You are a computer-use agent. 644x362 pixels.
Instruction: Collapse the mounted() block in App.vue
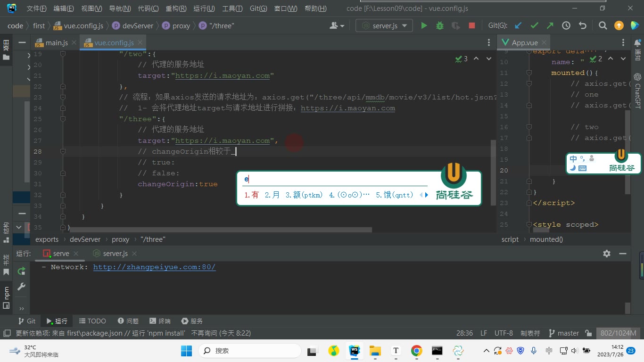[529, 73]
